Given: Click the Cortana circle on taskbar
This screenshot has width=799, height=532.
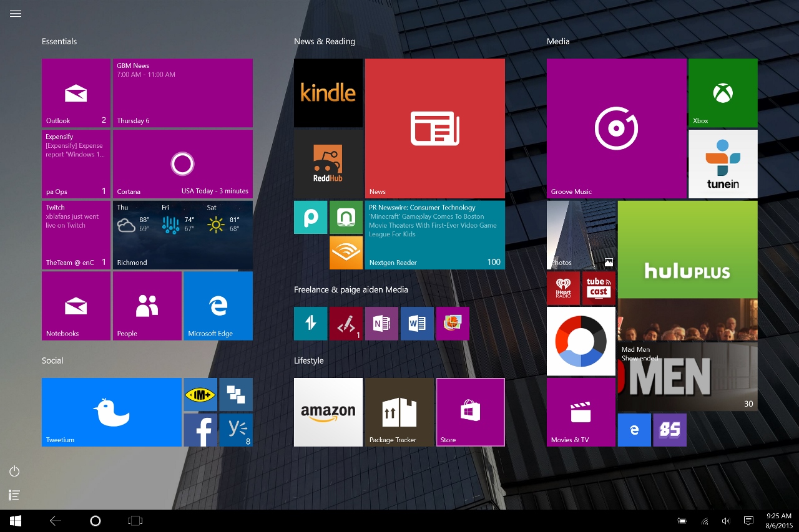Looking at the screenshot, I should pos(95,521).
